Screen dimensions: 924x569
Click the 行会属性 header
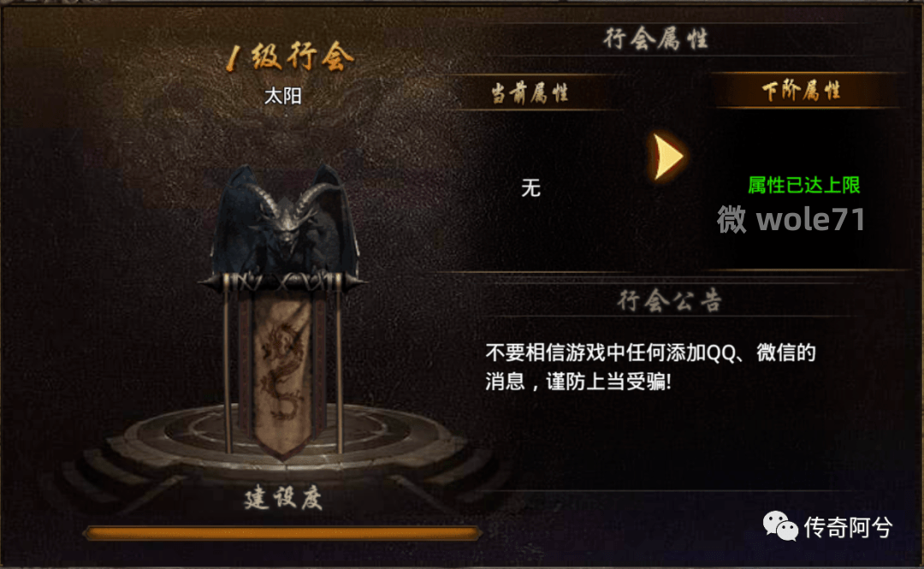[x=655, y=39]
